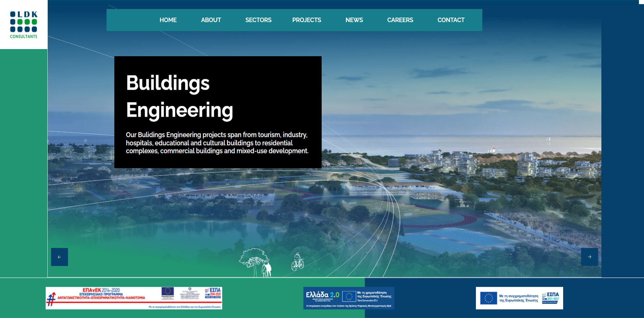Screen dimensions: 644x318
Task: Click the bicycle illustration icon
Action: pyautogui.click(x=298, y=262)
